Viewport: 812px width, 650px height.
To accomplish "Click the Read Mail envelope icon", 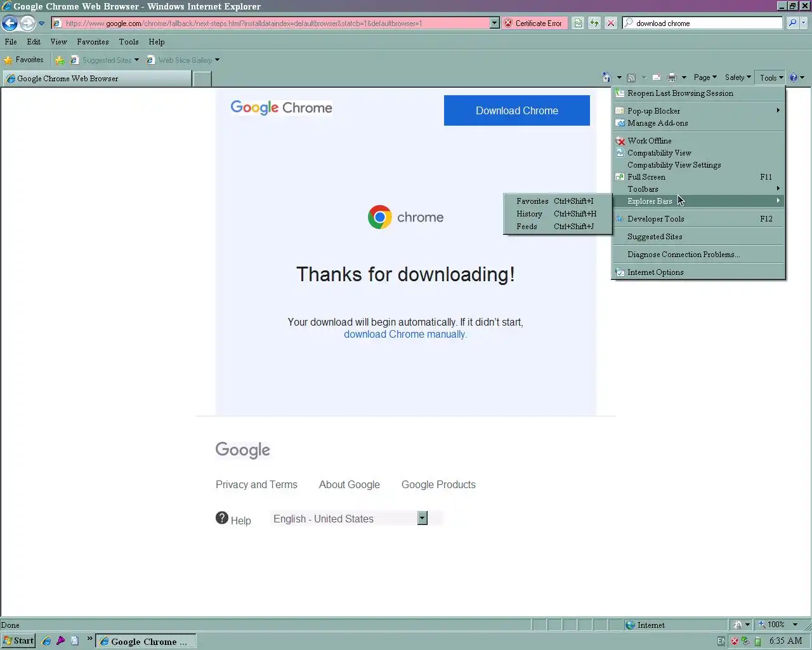I will click(657, 77).
